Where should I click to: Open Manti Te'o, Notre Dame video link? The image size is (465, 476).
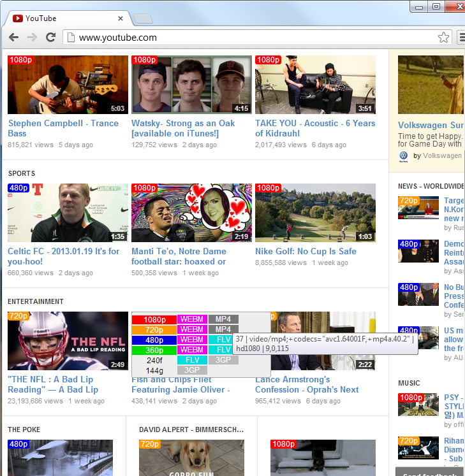coord(179,256)
